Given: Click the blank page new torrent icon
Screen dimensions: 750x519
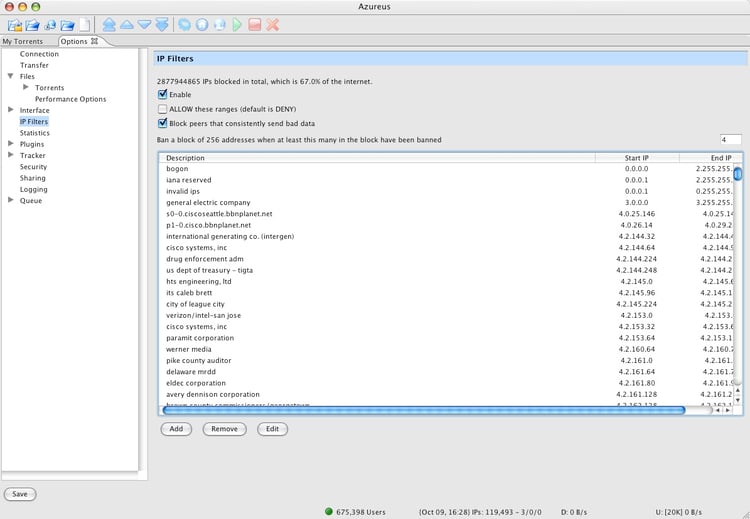Looking at the screenshot, I should point(84,25).
